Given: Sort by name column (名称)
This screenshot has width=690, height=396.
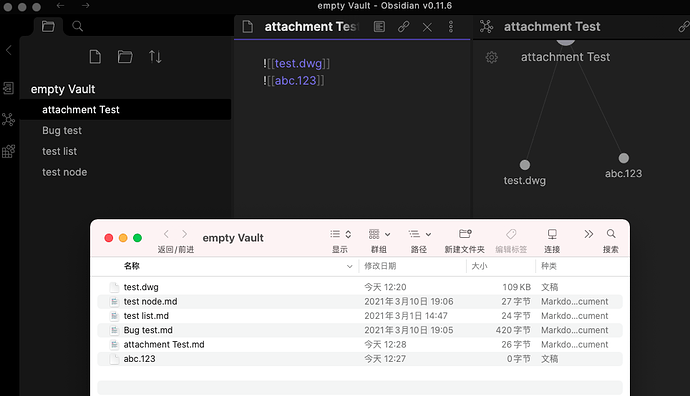Looking at the screenshot, I should coord(132,266).
